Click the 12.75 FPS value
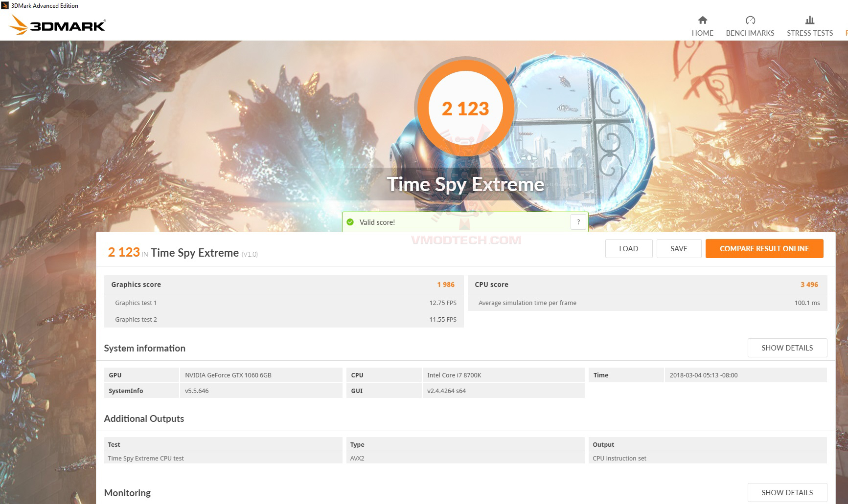The image size is (848, 504). pos(443,303)
